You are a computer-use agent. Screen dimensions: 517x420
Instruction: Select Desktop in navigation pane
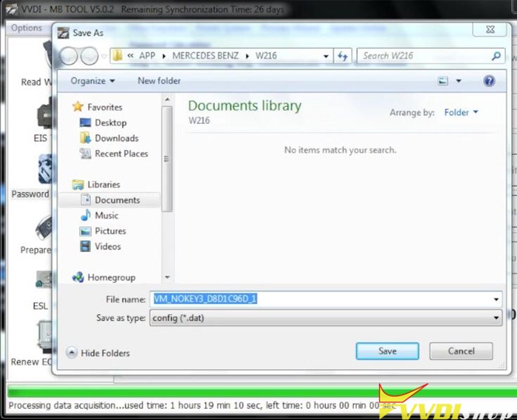click(x=111, y=123)
